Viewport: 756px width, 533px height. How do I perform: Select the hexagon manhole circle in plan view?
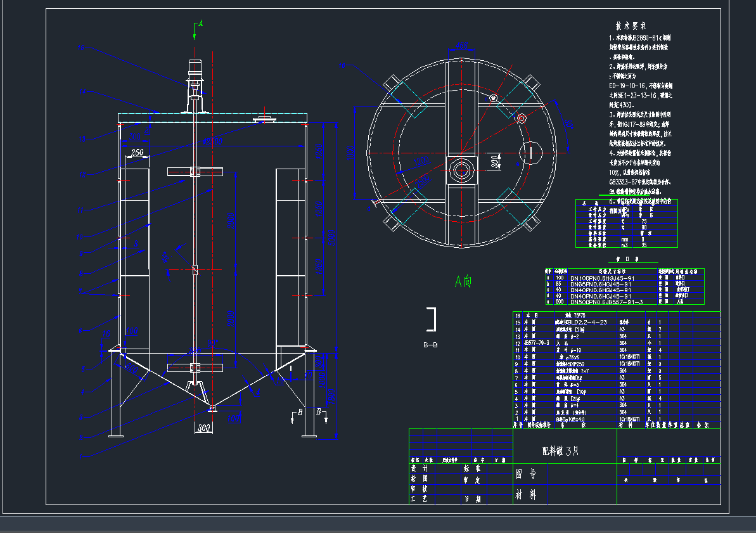click(x=530, y=152)
